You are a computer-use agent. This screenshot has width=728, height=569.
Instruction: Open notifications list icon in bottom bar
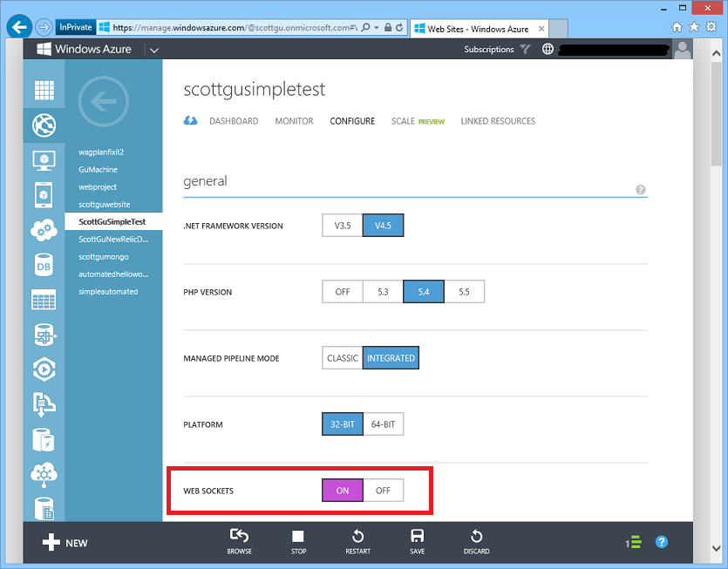tap(633, 542)
